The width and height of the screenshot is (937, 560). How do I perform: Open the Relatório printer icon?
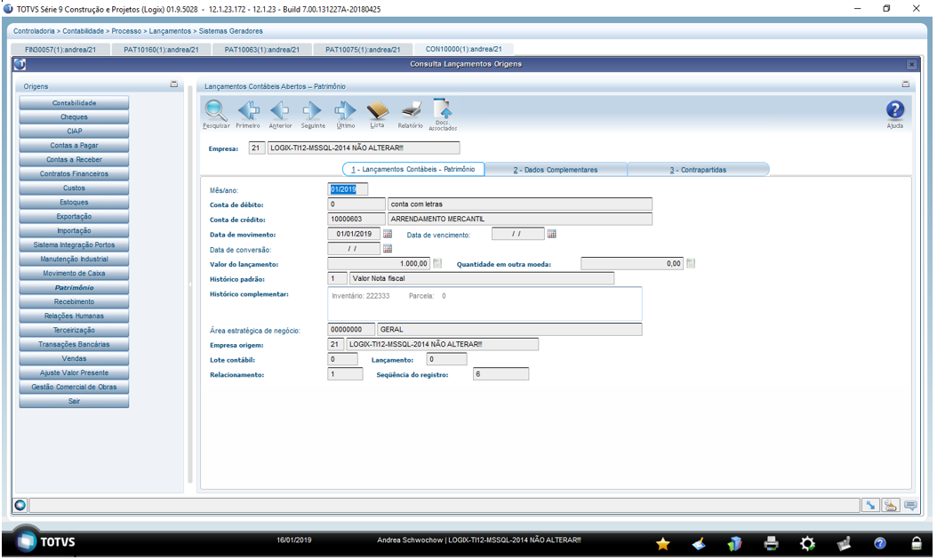pos(411,110)
